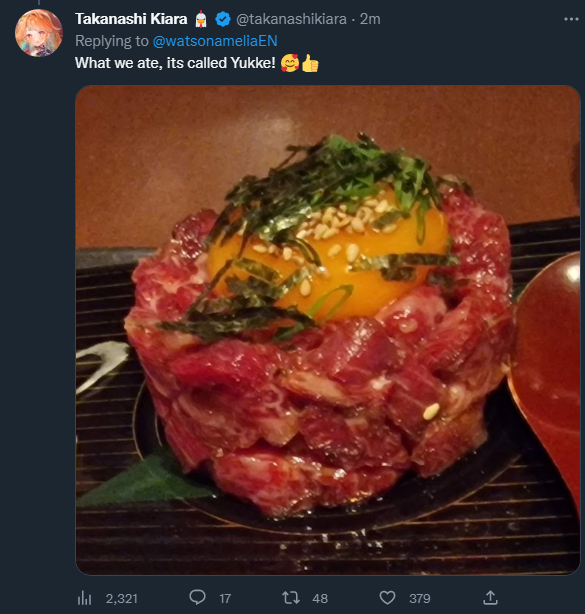Click the 379 likes count
The height and width of the screenshot is (614, 585).
tap(420, 598)
